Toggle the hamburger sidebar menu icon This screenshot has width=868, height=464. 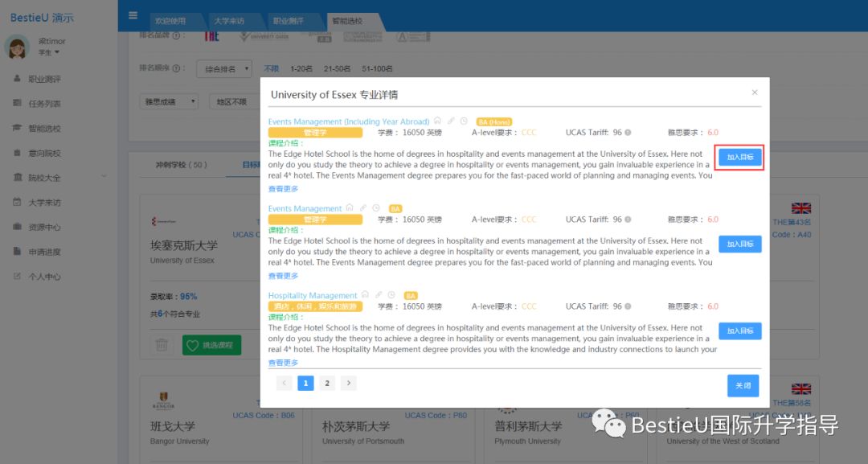coord(133,15)
